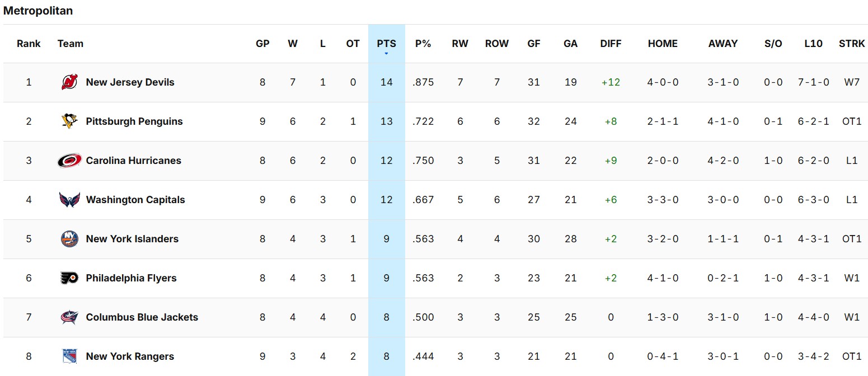Click the New York Rangers logo
Screen dimensions: 868x376
pos(69,356)
